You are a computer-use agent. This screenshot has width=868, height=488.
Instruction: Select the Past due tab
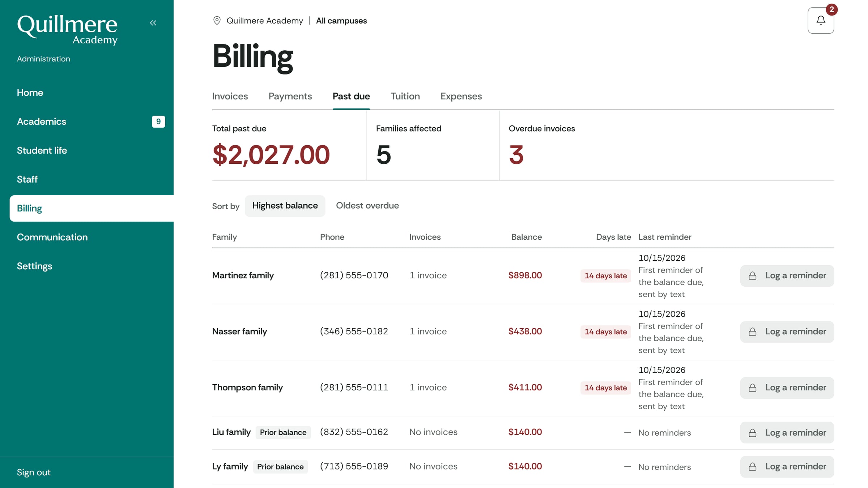[x=351, y=96]
